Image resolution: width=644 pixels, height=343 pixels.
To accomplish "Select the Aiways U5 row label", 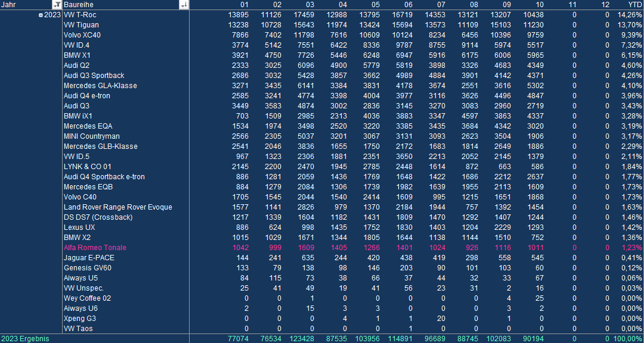I will [81, 277].
